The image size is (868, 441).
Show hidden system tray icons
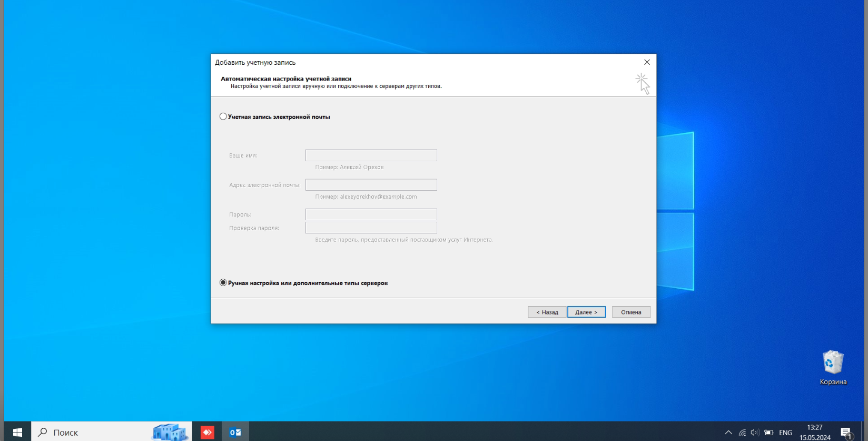(728, 433)
